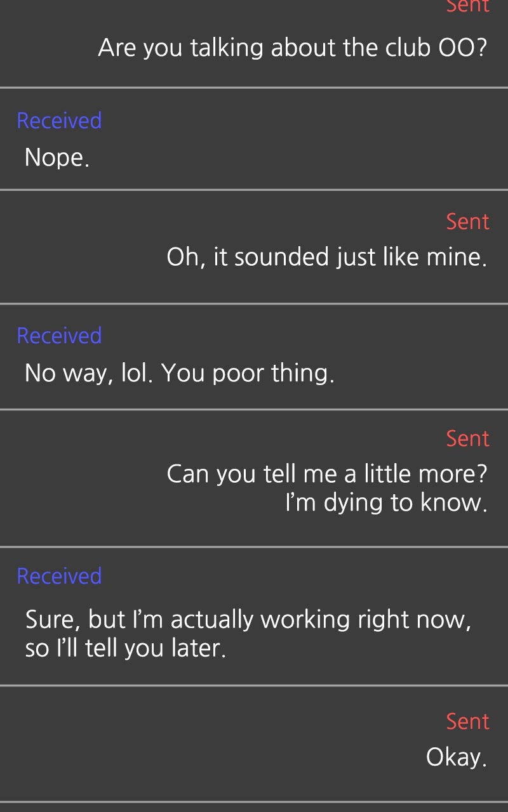508x812 pixels.
Task: Tap the Received label above "Sure, but I'm actually working"
Action: (59, 576)
